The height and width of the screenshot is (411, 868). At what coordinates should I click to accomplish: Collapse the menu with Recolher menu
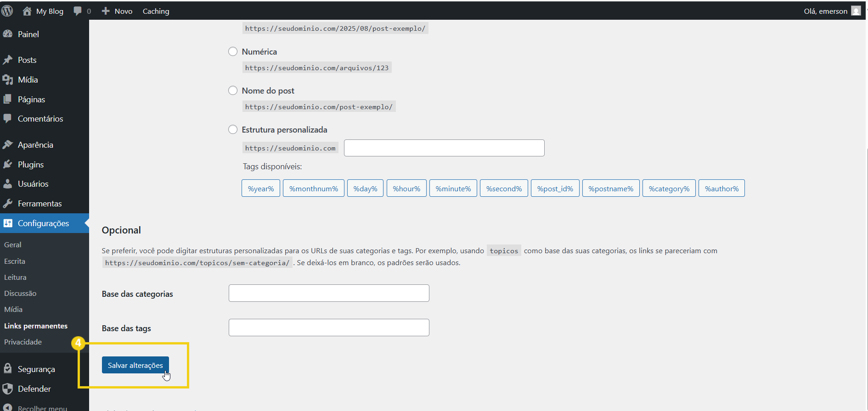(x=42, y=408)
